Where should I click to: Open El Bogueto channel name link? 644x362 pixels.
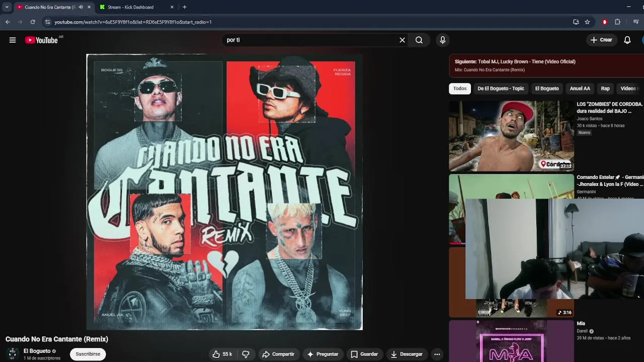coord(37,351)
